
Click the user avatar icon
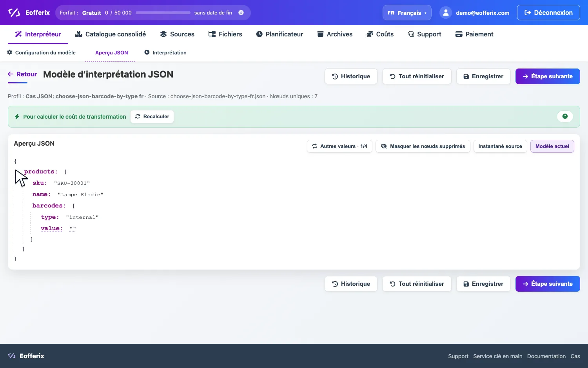pyautogui.click(x=446, y=13)
